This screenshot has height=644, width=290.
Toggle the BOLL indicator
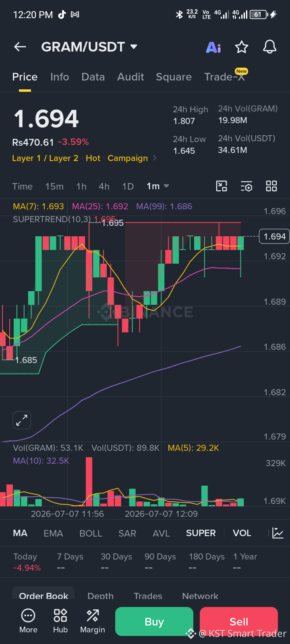(91, 533)
